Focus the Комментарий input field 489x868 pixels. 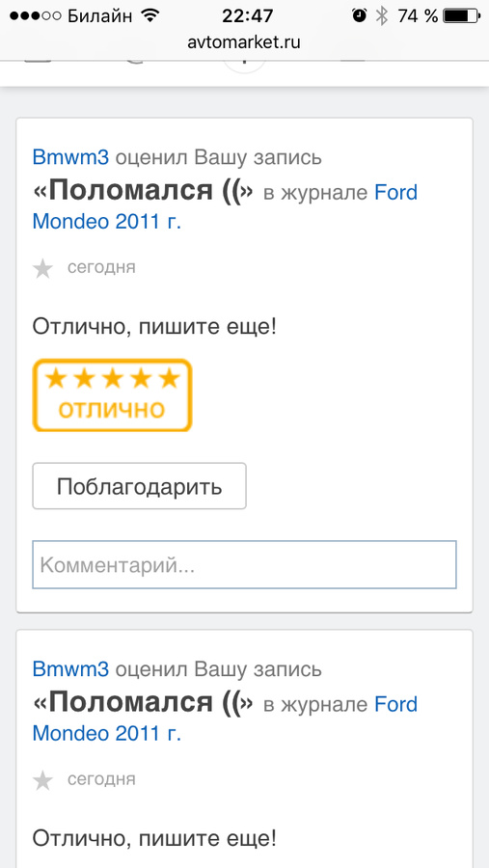click(x=244, y=564)
